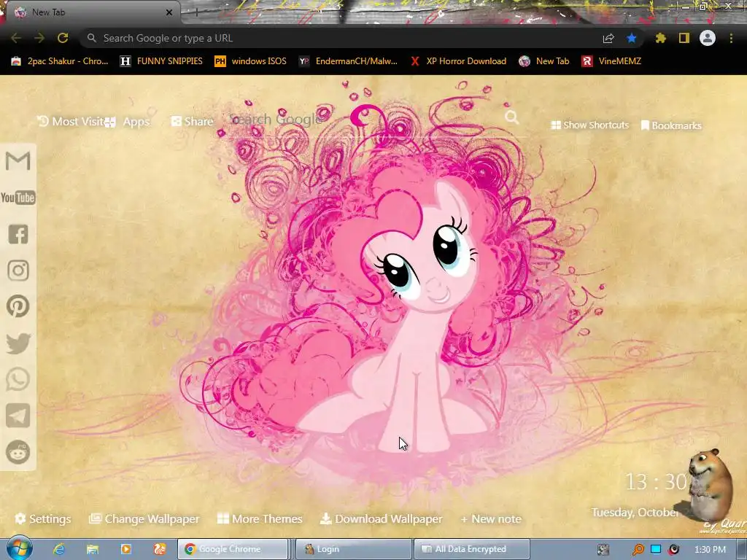The height and width of the screenshot is (560, 747).
Task: Open Windows Media Player taskbar icon
Action: 125,549
